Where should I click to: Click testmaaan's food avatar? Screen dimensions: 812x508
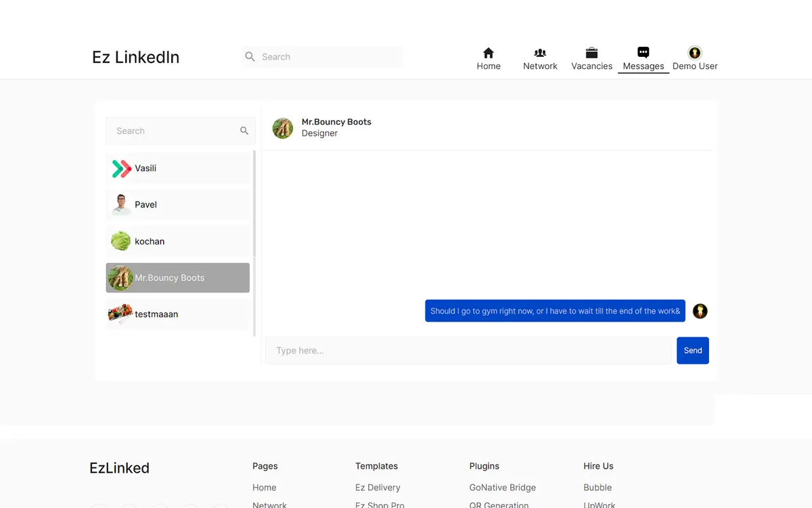click(x=120, y=314)
